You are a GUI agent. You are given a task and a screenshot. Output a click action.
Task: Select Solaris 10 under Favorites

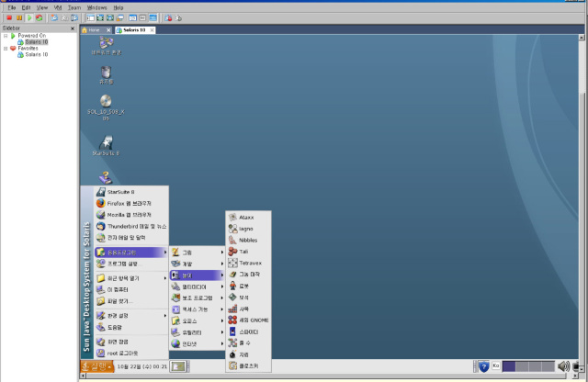[x=37, y=55]
